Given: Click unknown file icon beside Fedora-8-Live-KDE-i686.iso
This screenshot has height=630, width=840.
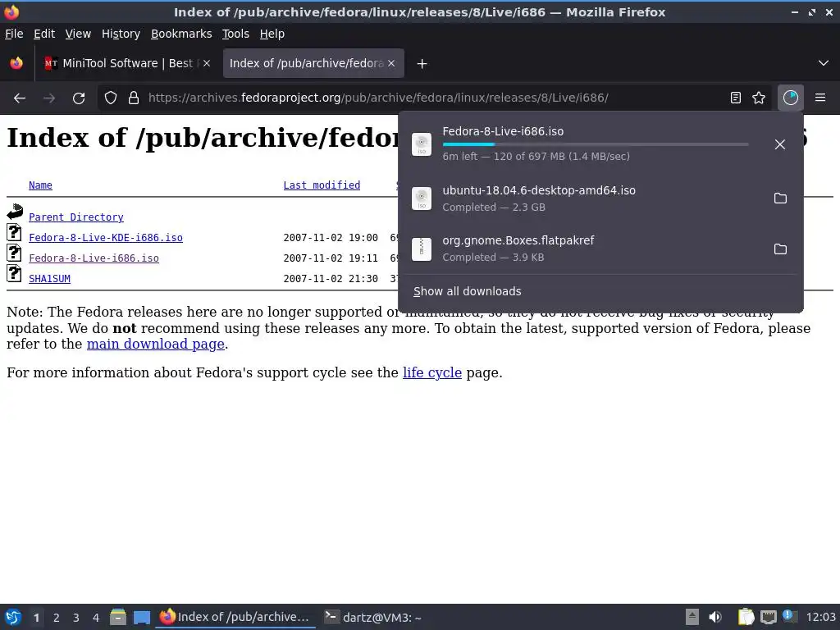Looking at the screenshot, I should 14,232.
